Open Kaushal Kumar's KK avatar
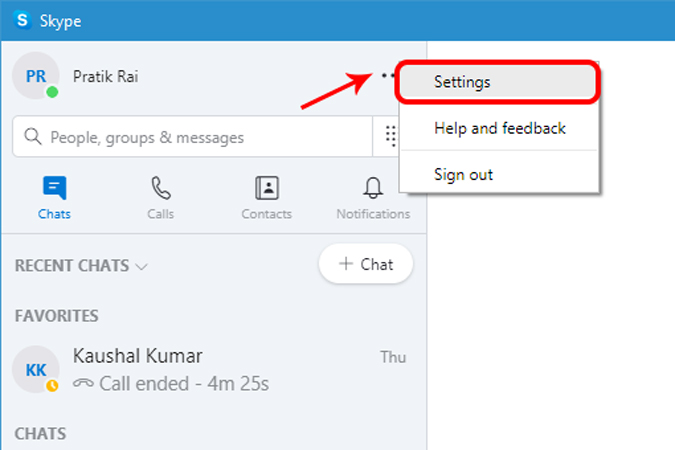Viewport: 675px width, 450px height. [x=35, y=369]
